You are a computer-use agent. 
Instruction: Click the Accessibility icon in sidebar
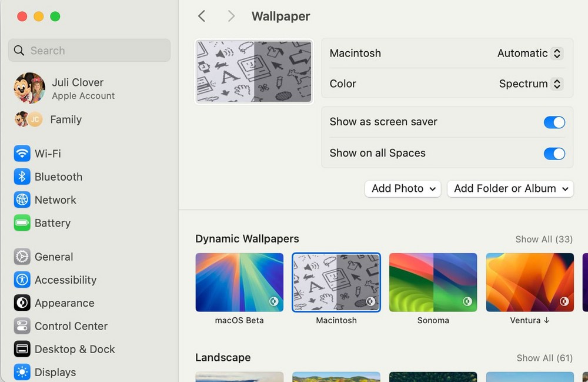(x=22, y=280)
